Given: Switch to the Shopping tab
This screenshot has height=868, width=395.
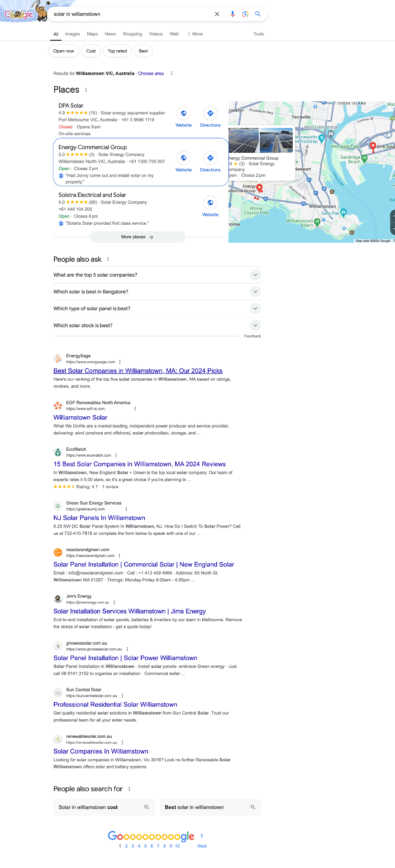Looking at the screenshot, I should point(132,34).
